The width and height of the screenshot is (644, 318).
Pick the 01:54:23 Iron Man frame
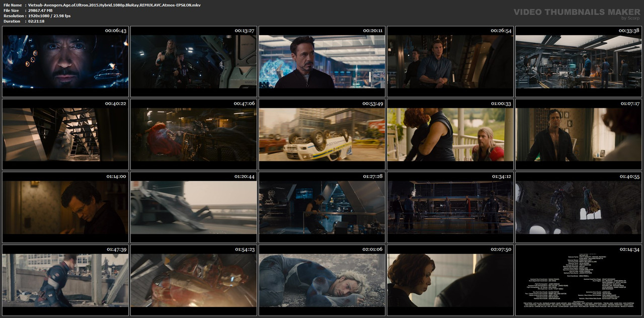[x=194, y=280]
